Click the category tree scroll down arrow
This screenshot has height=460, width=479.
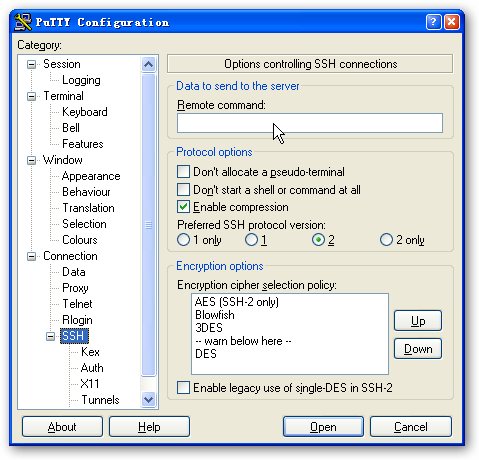[148, 399]
